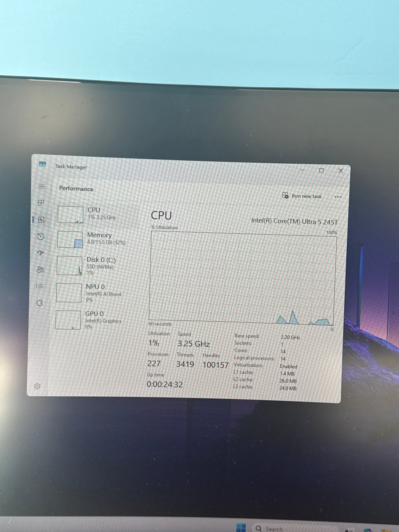Click the Memory mini graph thumbnail

[70, 240]
